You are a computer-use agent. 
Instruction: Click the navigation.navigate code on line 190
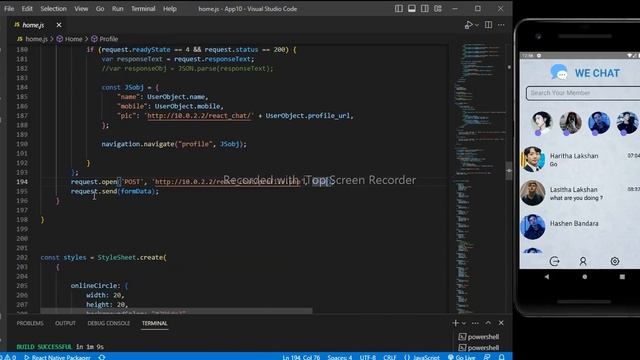point(174,144)
